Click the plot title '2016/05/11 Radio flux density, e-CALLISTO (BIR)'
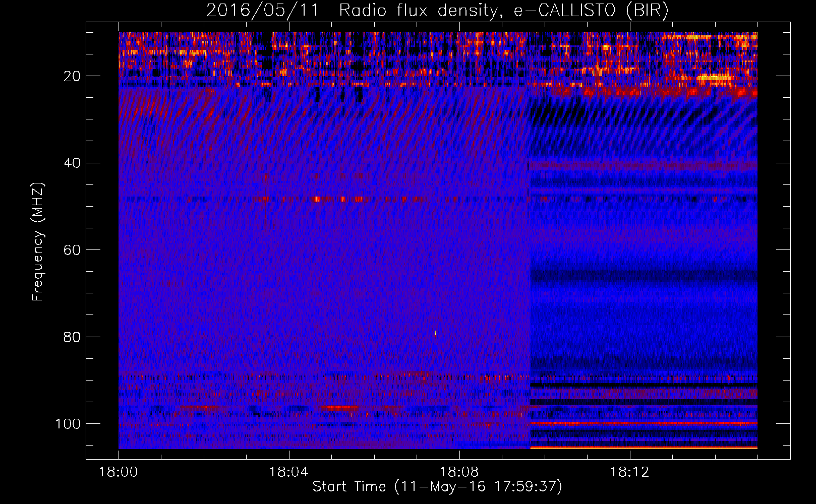The height and width of the screenshot is (504, 816). pos(437,10)
